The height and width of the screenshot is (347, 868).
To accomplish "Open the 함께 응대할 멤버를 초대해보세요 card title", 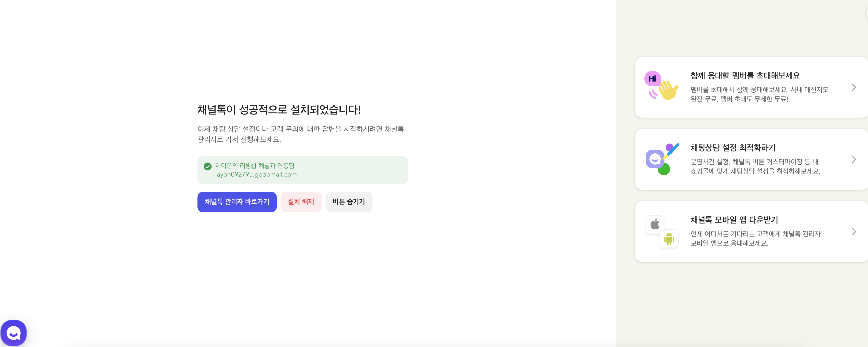I will point(745,76).
